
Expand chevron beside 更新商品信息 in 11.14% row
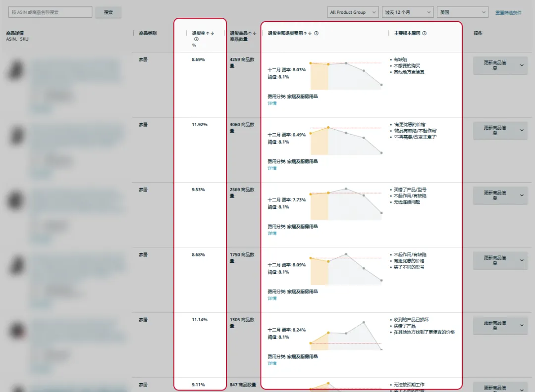(x=522, y=325)
